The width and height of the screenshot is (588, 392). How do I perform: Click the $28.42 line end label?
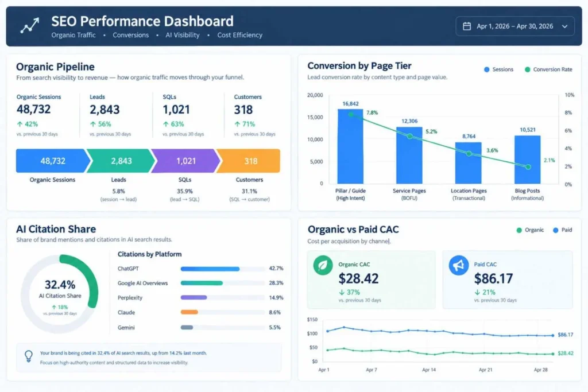coord(566,353)
